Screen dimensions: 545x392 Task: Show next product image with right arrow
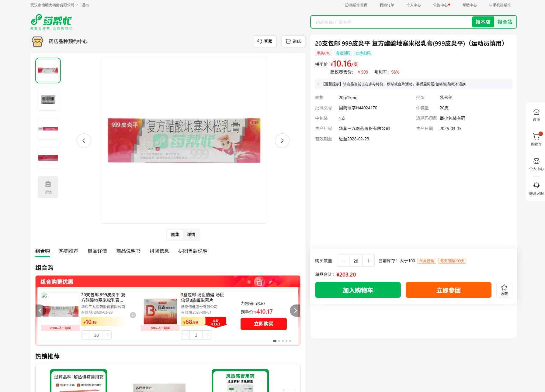[x=282, y=141]
